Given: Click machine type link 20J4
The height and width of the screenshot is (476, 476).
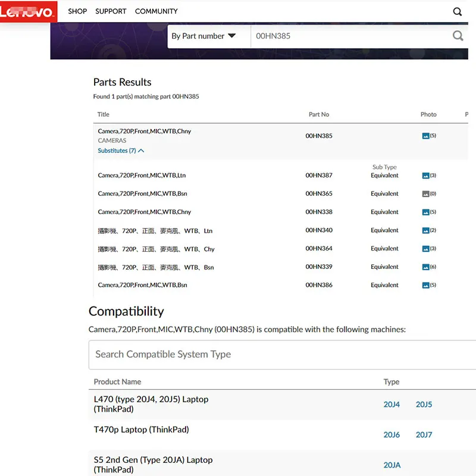Looking at the screenshot, I should click(x=392, y=405).
